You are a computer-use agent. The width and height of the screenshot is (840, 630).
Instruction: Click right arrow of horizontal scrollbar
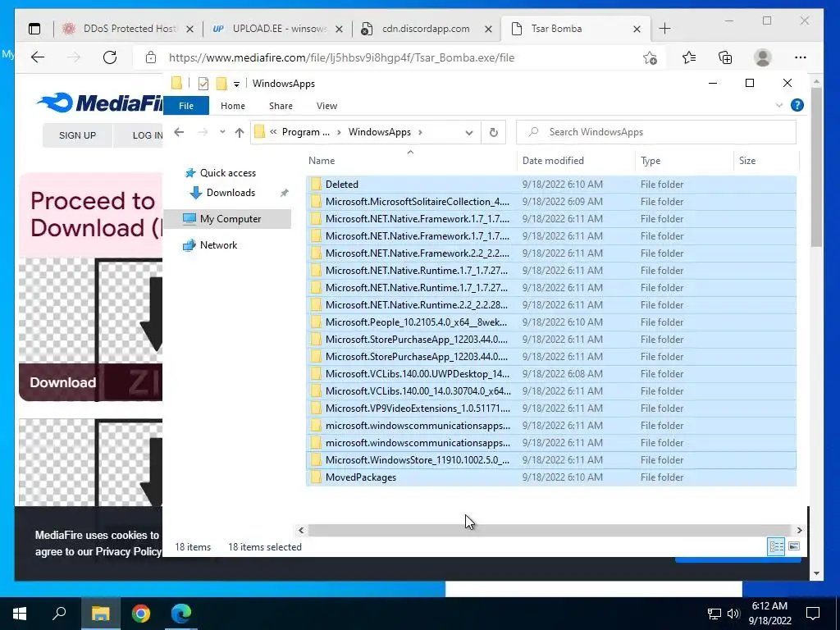[799, 531]
